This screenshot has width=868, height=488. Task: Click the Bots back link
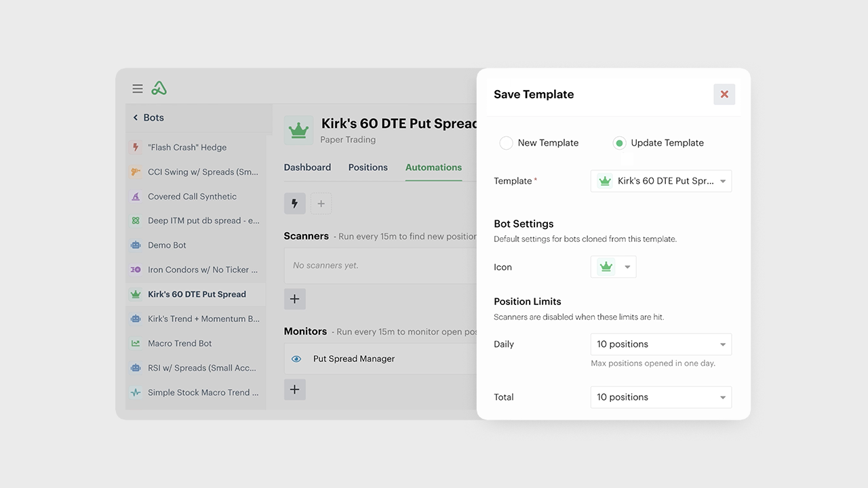153,117
